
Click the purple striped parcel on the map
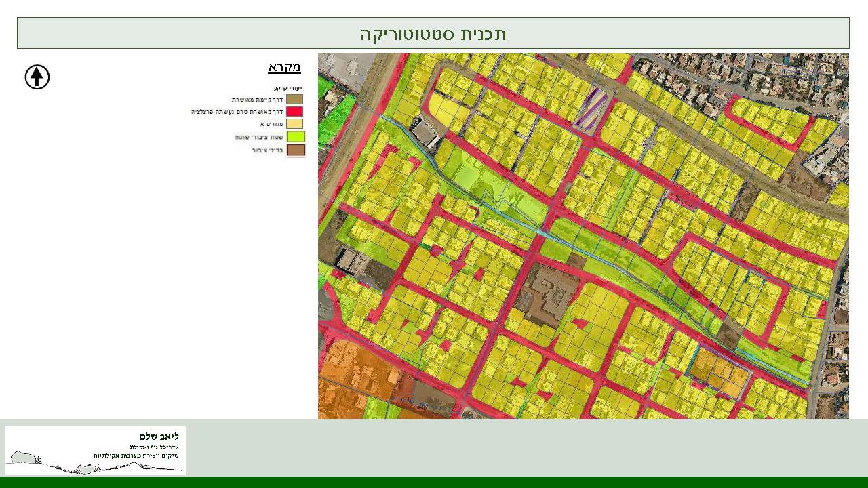click(x=590, y=107)
